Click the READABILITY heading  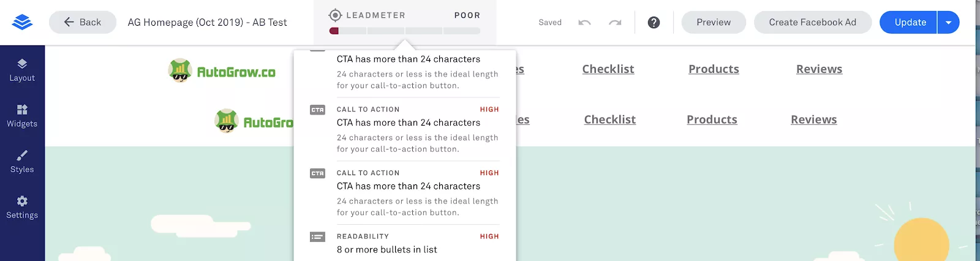[363, 236]
